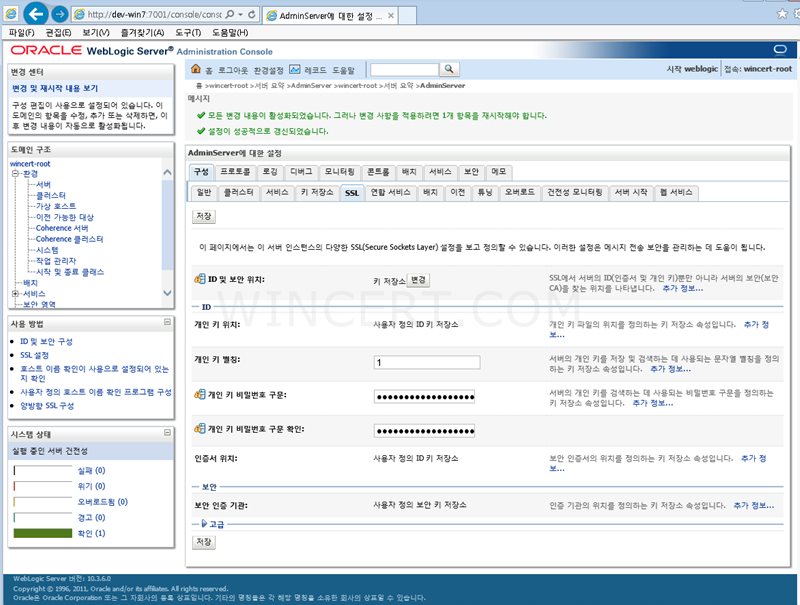The width and height of the screenshot is (800, 605).
Task: Open the SSL 설정 how-to link
Action: (35, 355)
